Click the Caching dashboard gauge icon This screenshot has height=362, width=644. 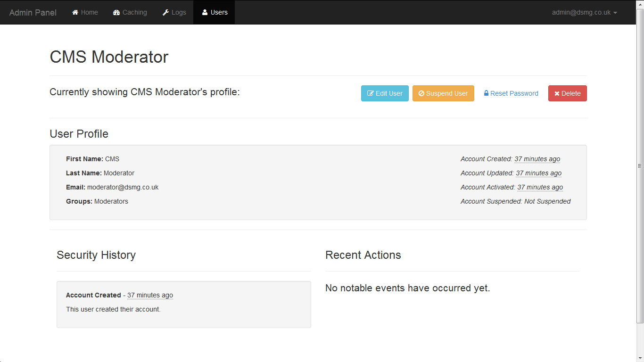click(x=116, y=13)
